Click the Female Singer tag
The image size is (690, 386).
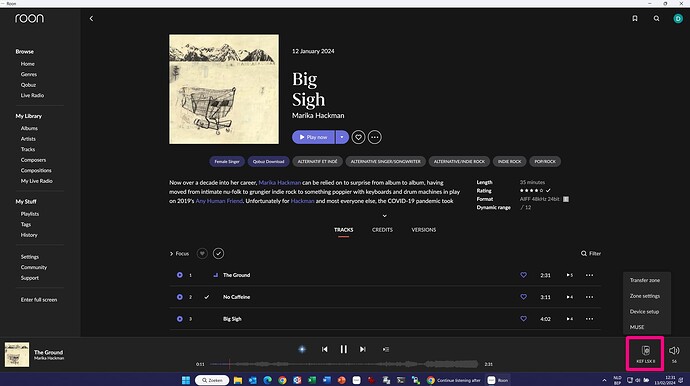(227, 162)
